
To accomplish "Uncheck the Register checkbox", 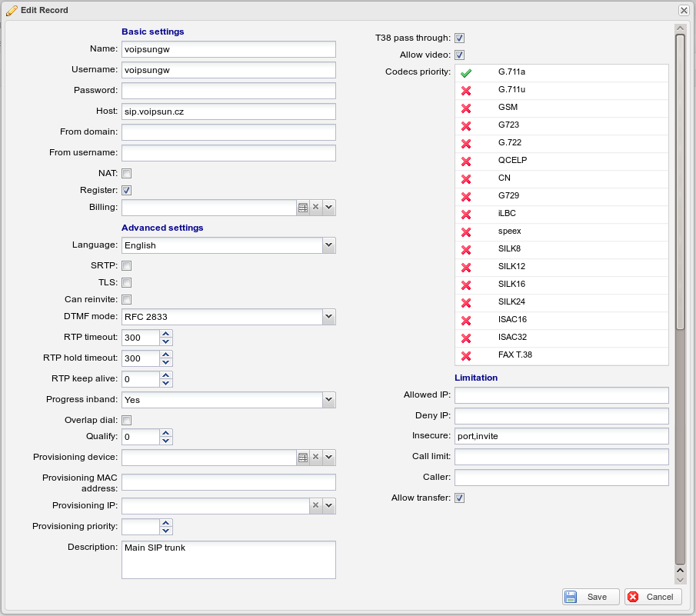I will [x=126, y=191].
